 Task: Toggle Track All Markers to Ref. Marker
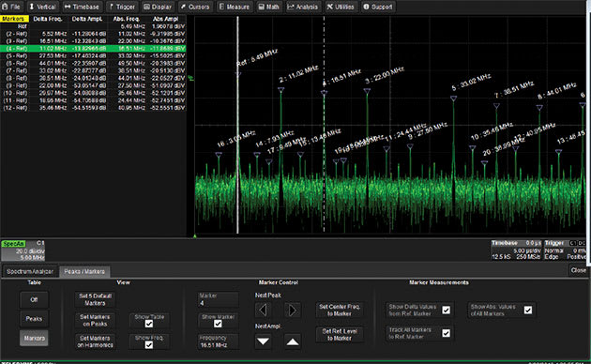point(446,333)
